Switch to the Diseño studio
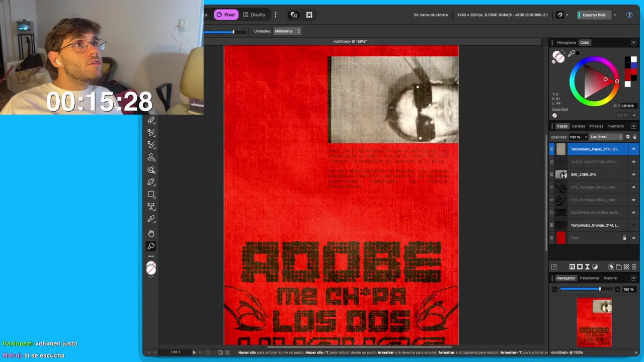This screenshot has height=362, width=644. tap(254, 15)
